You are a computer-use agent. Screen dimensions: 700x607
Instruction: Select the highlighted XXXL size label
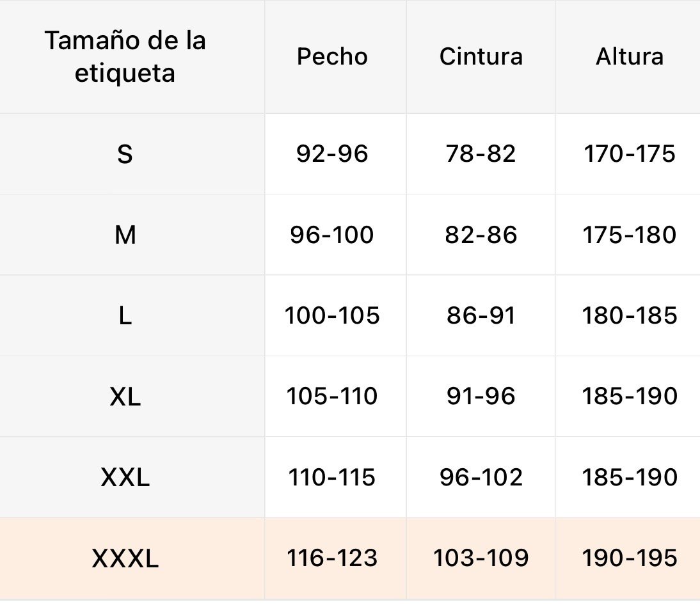click(125, 559)
